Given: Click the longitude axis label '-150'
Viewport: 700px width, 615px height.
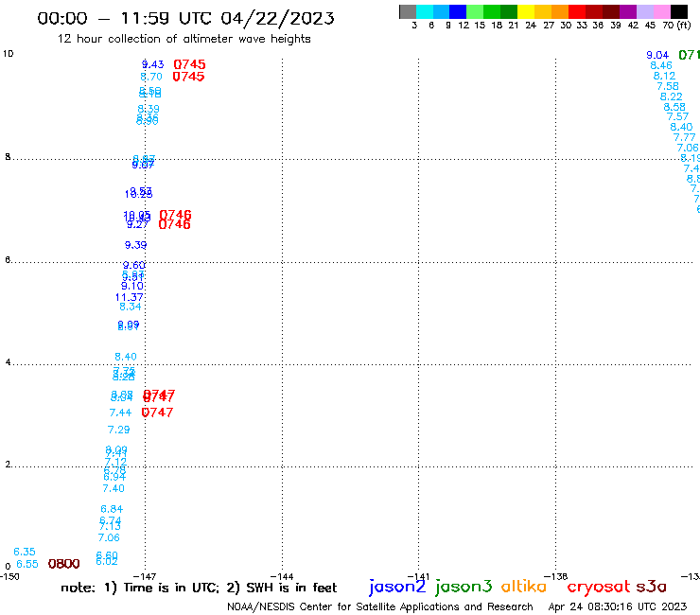Looking at the screenshot, I should coord(9,576).
